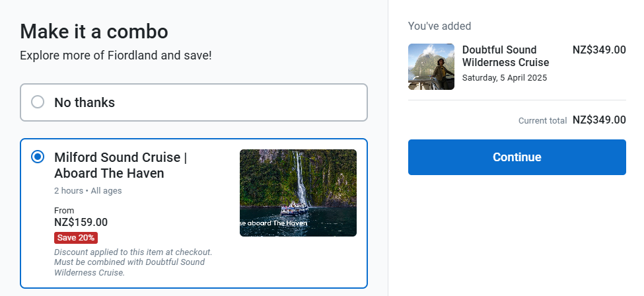Click the italic discount note under Save 20%
The width and height of the screenshot is (644, 296).
132,262
